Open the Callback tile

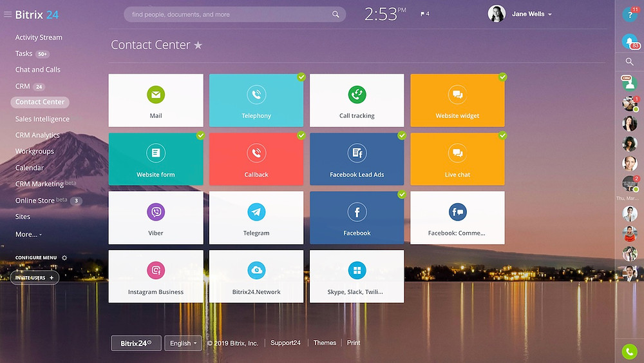256,159
